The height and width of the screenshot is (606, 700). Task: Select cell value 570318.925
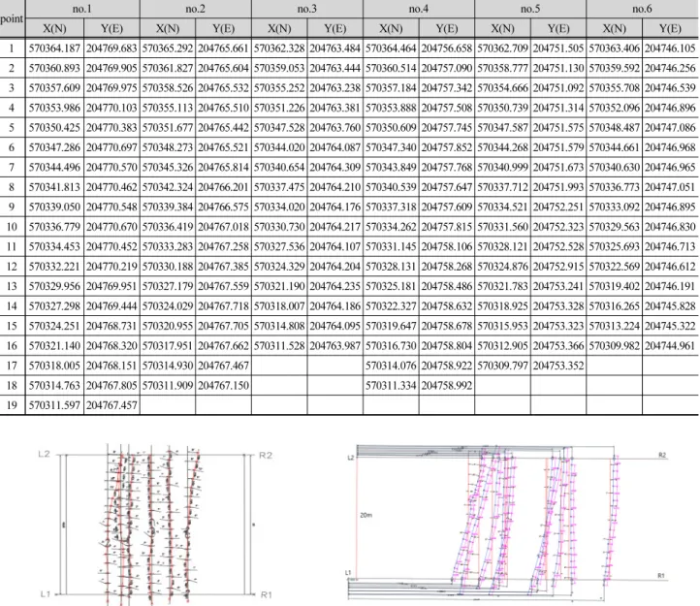[502, 306]
